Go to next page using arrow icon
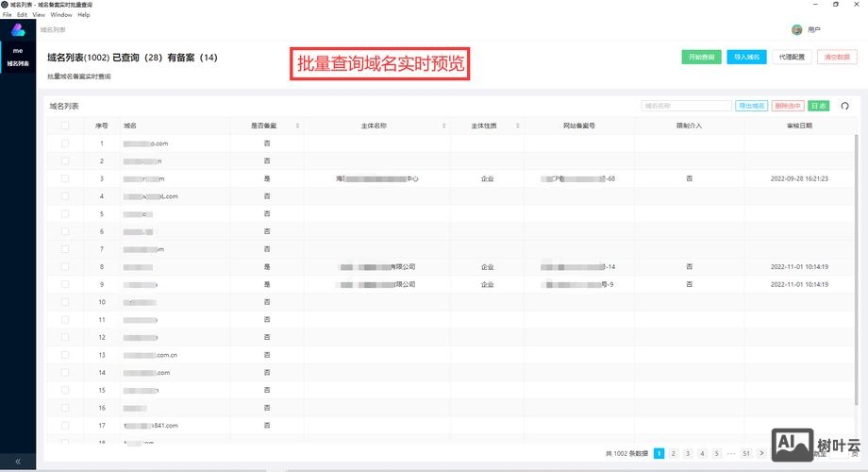The height and width of the screenshot is (472, 868). click(x=761, y=454)
